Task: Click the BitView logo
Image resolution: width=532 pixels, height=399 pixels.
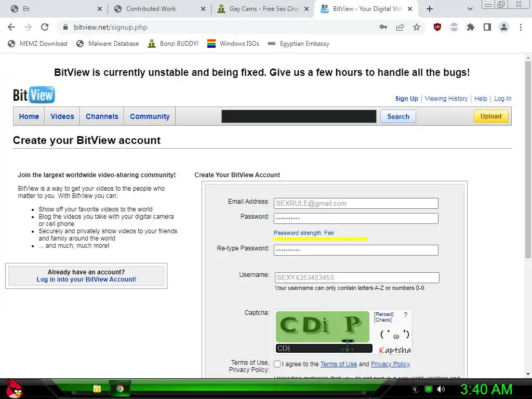Action: tap(34, 95)
